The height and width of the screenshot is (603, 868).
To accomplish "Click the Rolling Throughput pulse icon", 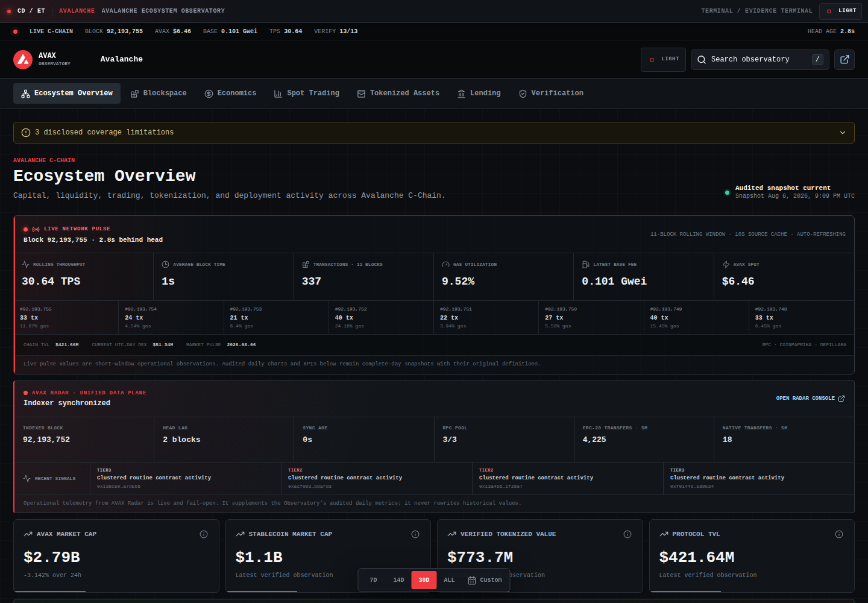I will tap(25, 264).
